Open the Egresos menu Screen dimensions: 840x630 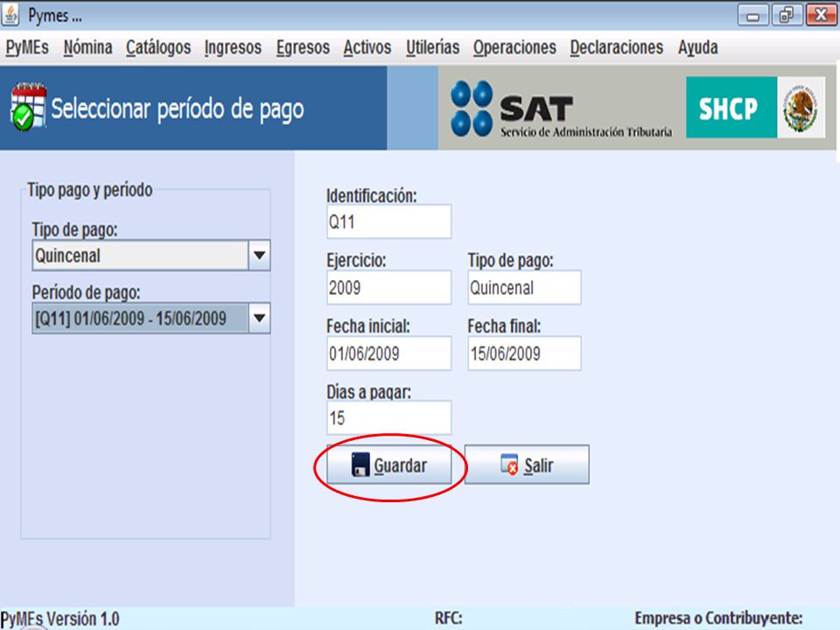click(x=304, y=47)
